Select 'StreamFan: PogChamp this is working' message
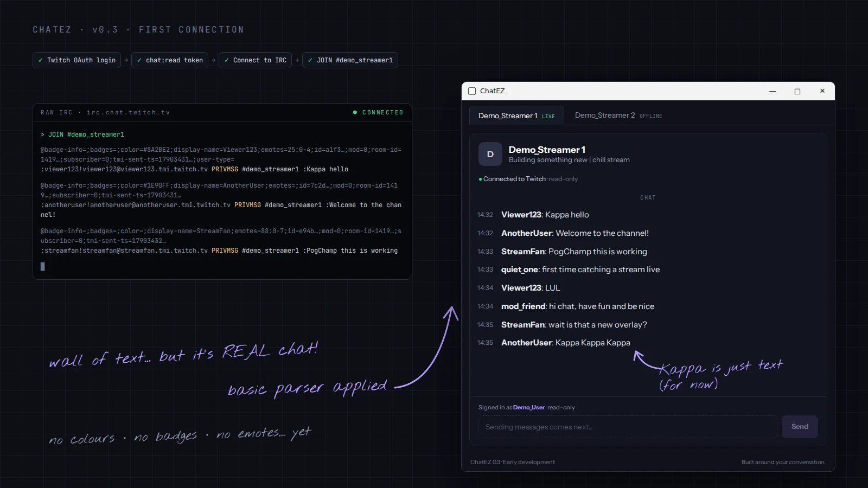This screenshot has height=488, width=868. click(x=574, y=252)
